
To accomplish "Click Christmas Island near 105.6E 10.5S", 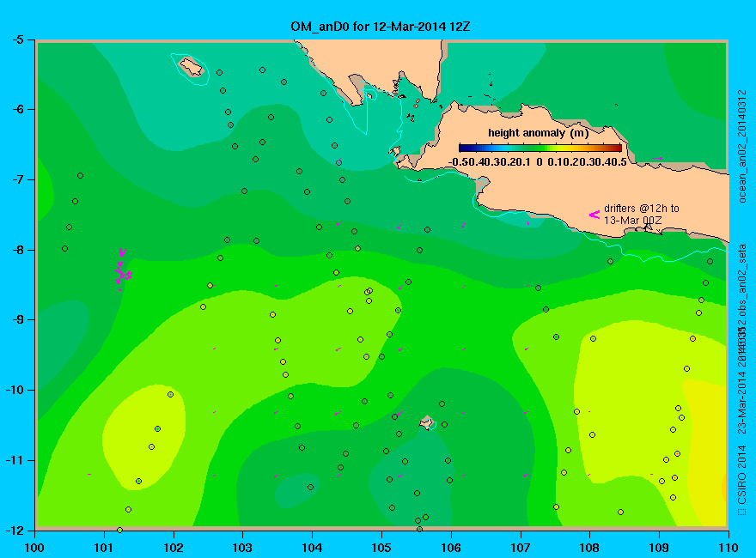I will click(x=427, y=423).
